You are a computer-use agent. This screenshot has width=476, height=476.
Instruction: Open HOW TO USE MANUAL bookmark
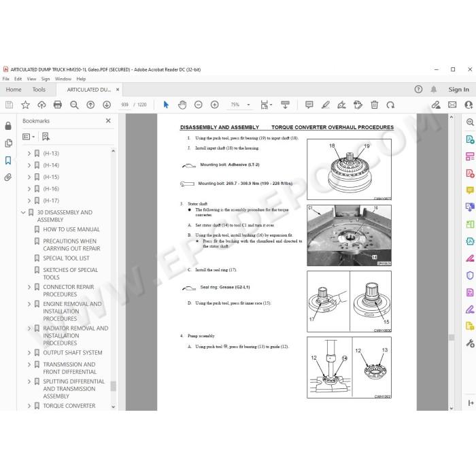(71, 230)
